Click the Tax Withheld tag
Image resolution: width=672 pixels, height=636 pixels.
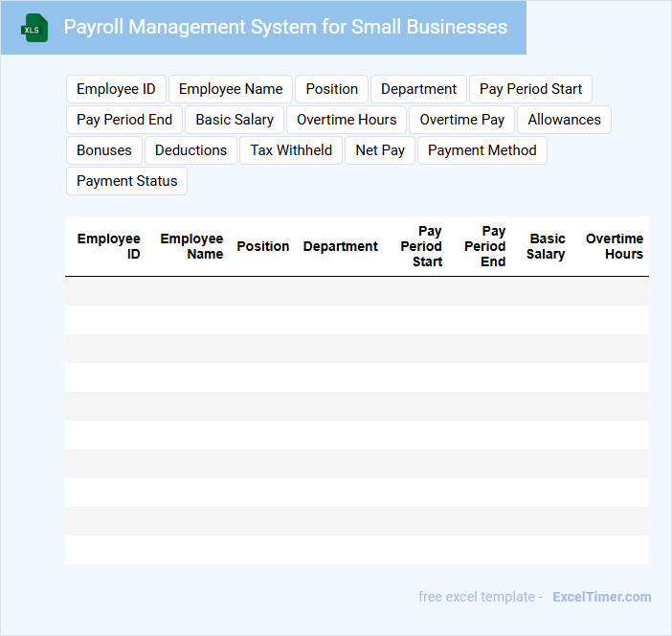(x=291, y=150)
